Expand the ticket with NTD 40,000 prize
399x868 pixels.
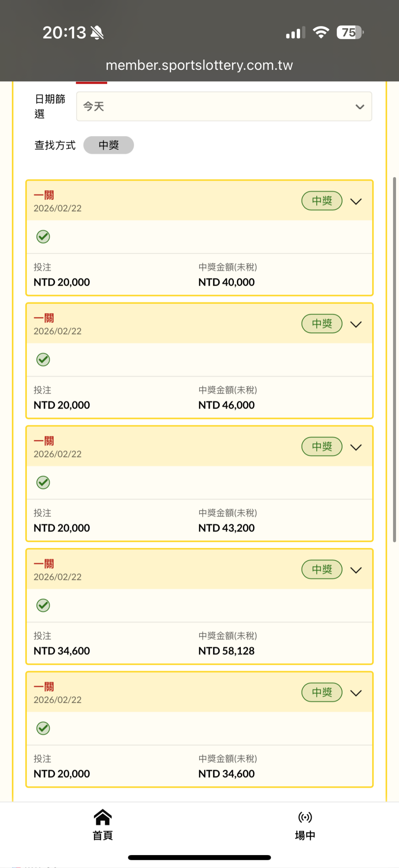tap(356, 201)
